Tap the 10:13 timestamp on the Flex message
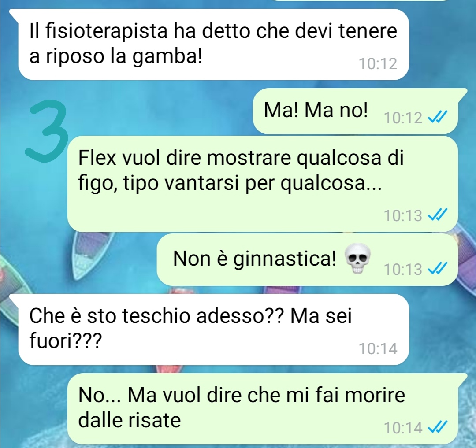Image resolution: width=476 pixels, height=448 pixels. [403, 215]
